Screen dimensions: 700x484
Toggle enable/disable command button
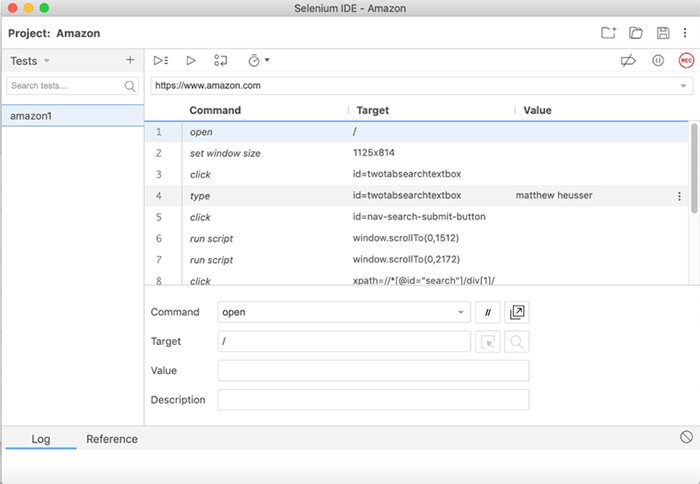pos(489,312)
